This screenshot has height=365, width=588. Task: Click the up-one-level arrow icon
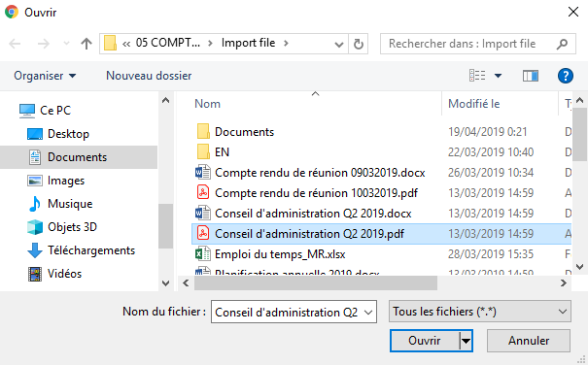click(86, 44)
